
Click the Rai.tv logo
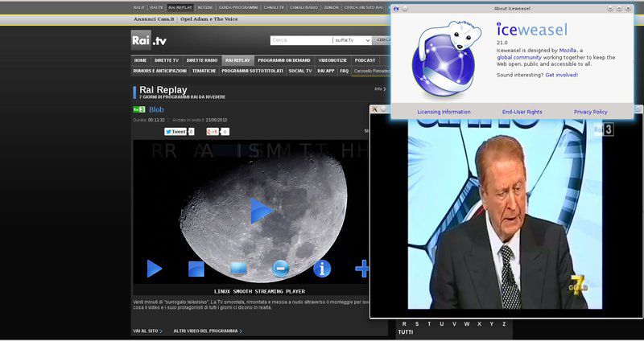tap(149, 40)
